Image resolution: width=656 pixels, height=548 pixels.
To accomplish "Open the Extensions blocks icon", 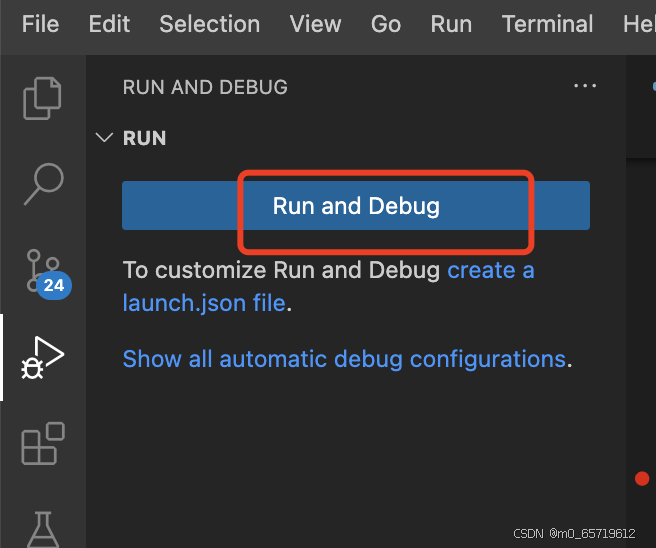I will pyautogui.click(x=43, y=443).
